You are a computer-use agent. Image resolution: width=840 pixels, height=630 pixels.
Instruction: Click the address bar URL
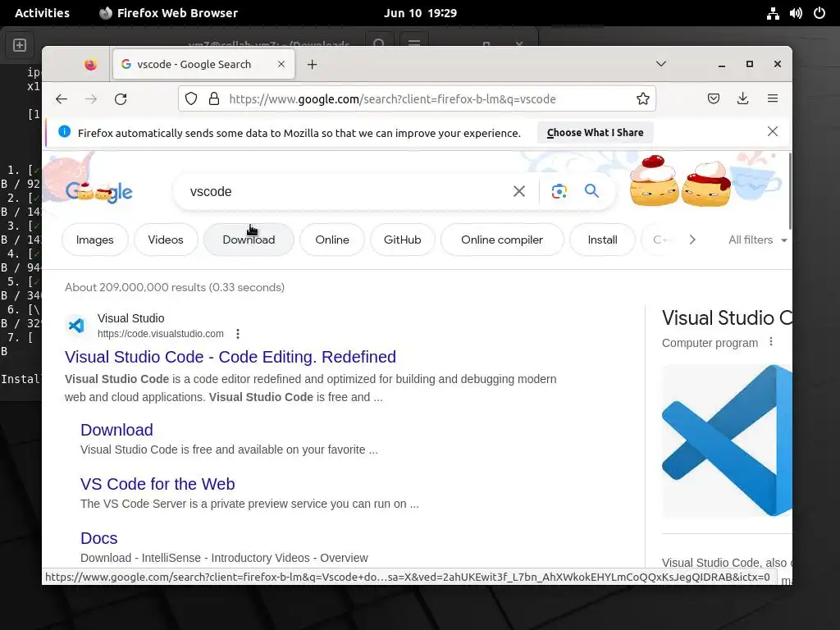393,99
